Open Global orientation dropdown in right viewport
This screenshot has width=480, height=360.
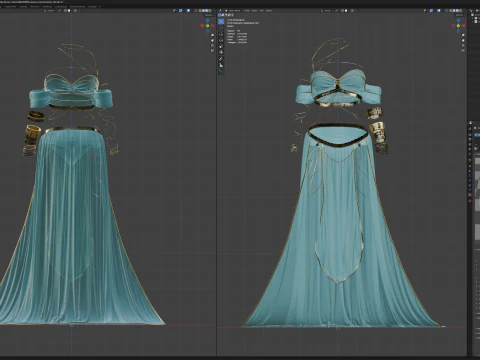pos(327,10)
